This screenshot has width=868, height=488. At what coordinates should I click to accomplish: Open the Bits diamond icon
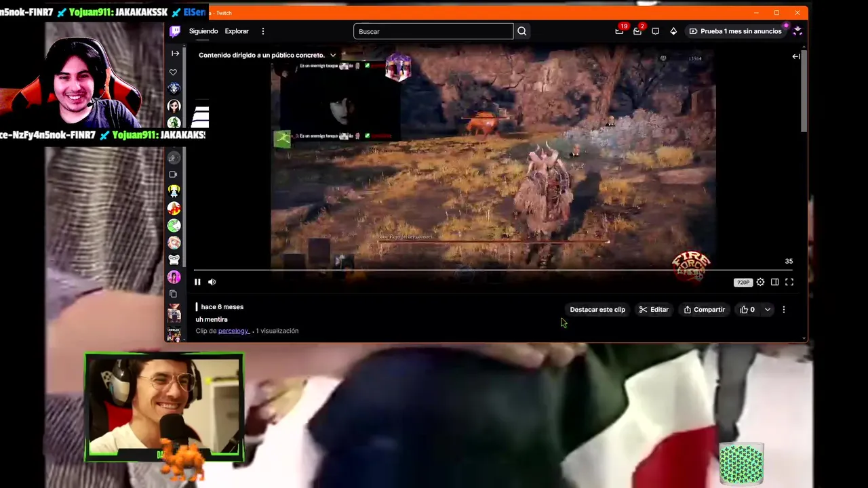[x=673, y=31]
